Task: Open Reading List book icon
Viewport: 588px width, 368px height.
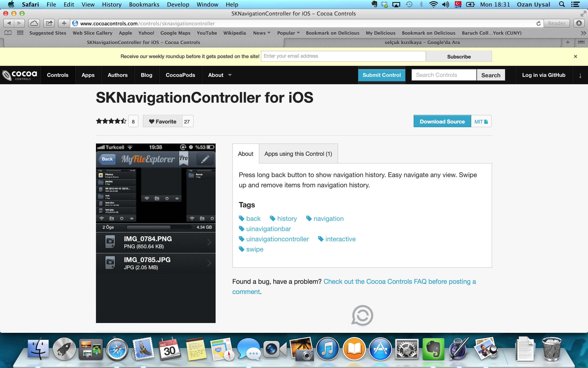Action: coord(8,33)
